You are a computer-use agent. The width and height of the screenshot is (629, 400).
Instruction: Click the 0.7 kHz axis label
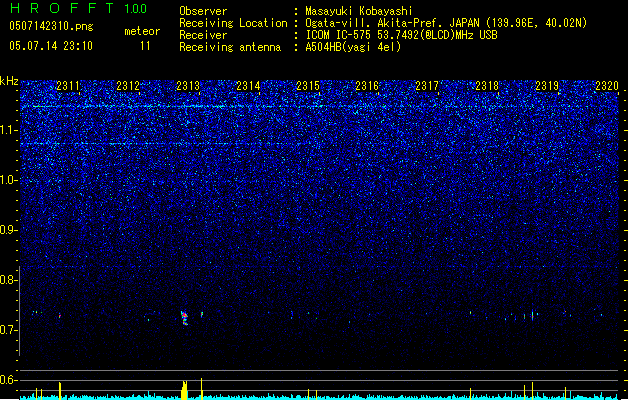8,330
